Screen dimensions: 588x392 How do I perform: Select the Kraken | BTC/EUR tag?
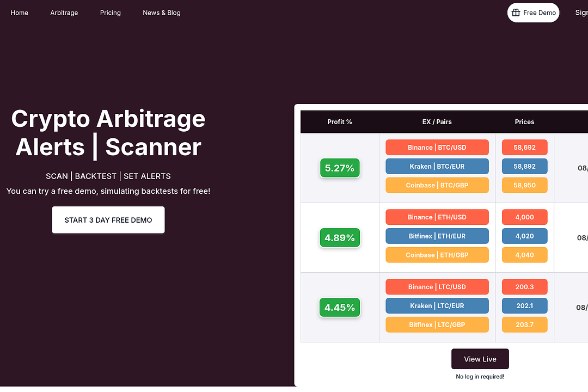pos(437,167)
